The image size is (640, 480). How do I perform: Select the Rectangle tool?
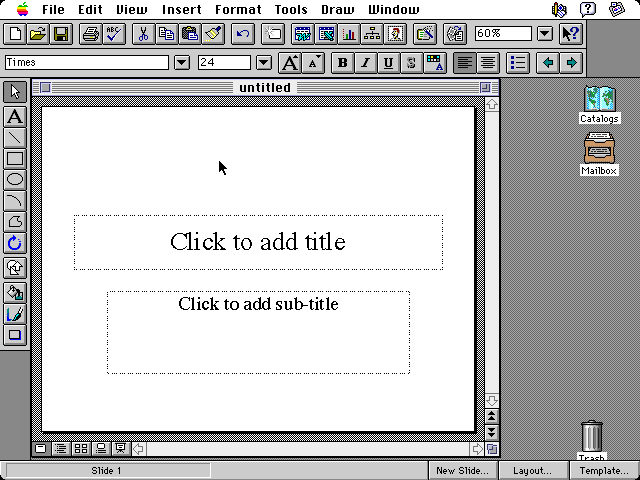pos(15,158)
